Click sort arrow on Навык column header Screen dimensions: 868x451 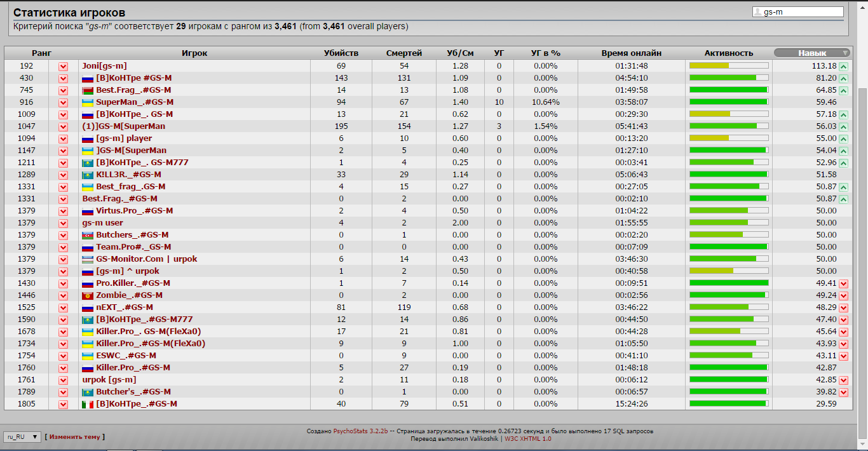(844, 53)
